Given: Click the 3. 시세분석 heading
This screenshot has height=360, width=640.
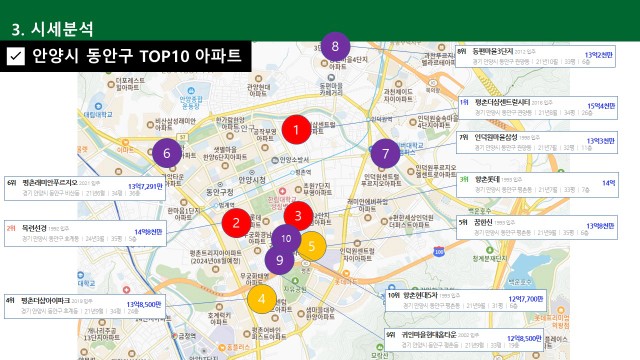Looking at the screenshot, I should pyautogui.click(x=52, y=29).
